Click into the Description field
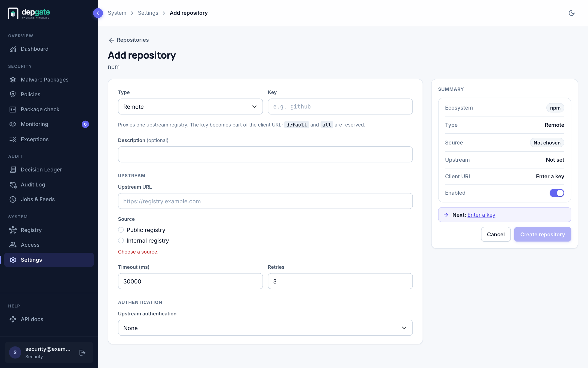 click(265, 154)
